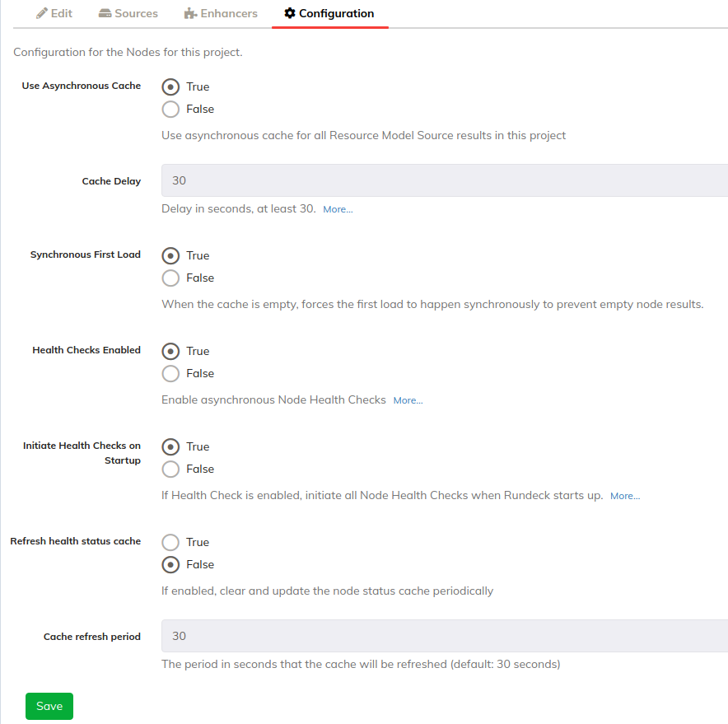Choose True for Synchronous First Load

170,256
